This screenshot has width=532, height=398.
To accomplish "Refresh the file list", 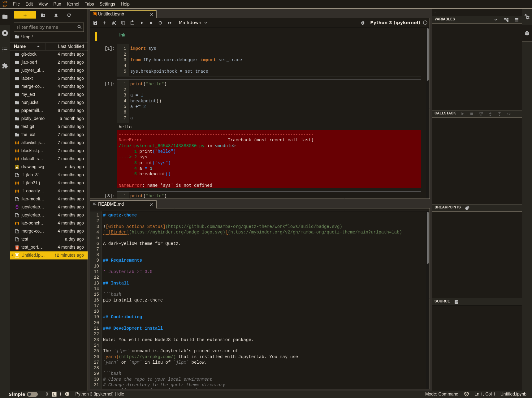I will point(69,15).
